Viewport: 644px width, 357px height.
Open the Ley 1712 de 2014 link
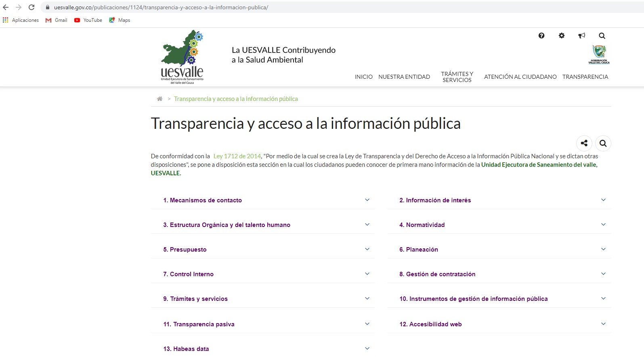click(x=237, y=156)
